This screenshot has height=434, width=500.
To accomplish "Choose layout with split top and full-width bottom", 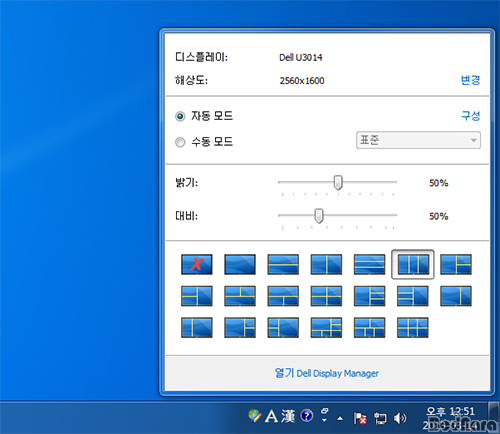I will tap(240, 296).
